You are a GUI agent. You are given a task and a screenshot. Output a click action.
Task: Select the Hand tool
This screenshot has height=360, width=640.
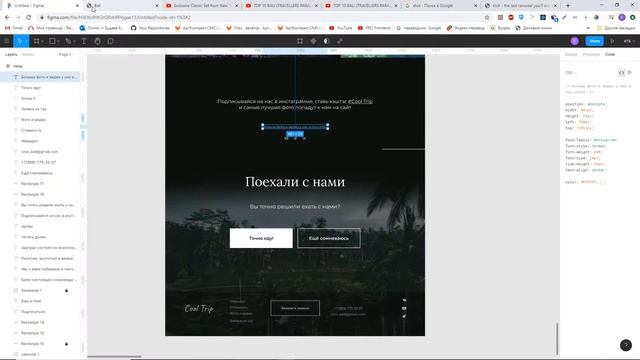click(x=97, y=41)
